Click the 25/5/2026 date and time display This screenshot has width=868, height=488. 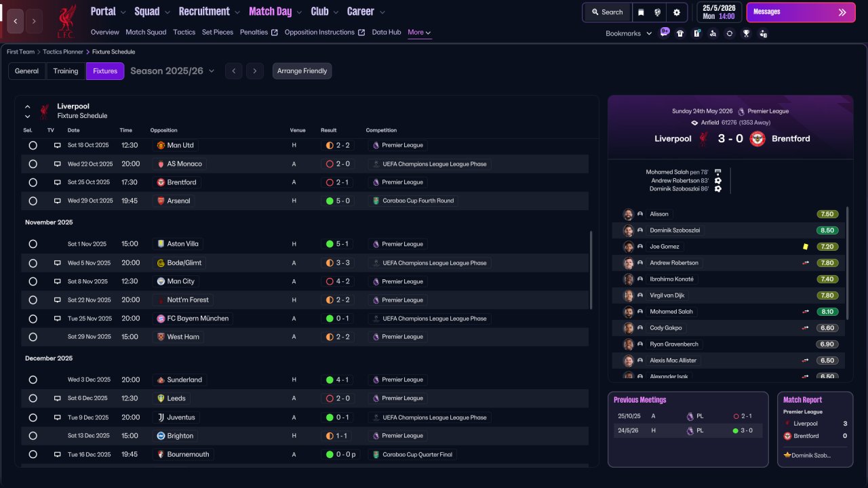(x=719, y=12)
